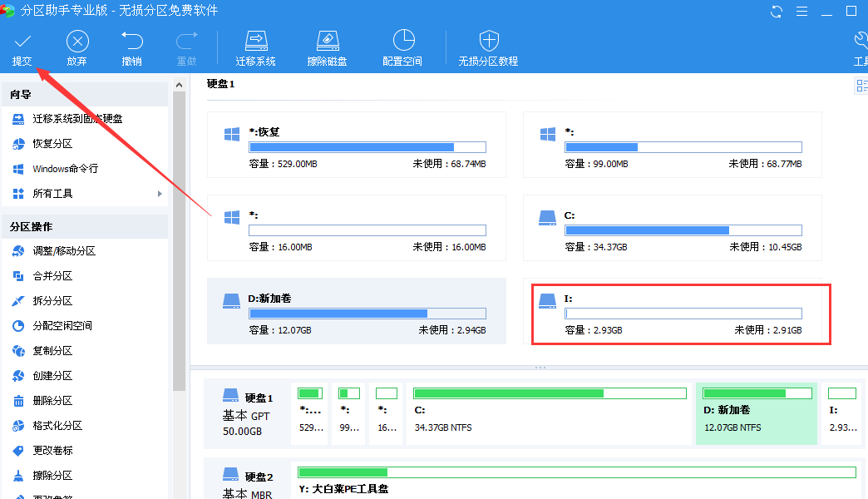Click the sidebar vertical scrollbar thumb
The width and height of the screenshot is (868, 499).
(x=179, y=241)
